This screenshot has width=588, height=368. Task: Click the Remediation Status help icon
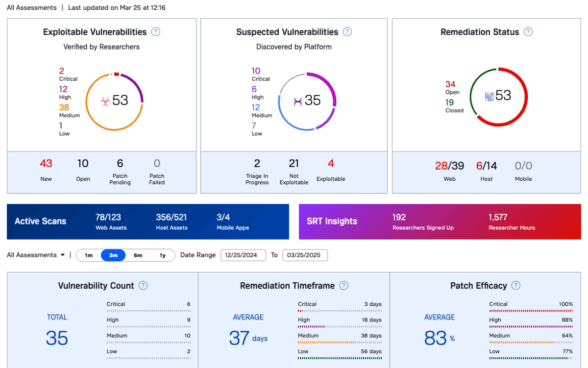(528, 32)
